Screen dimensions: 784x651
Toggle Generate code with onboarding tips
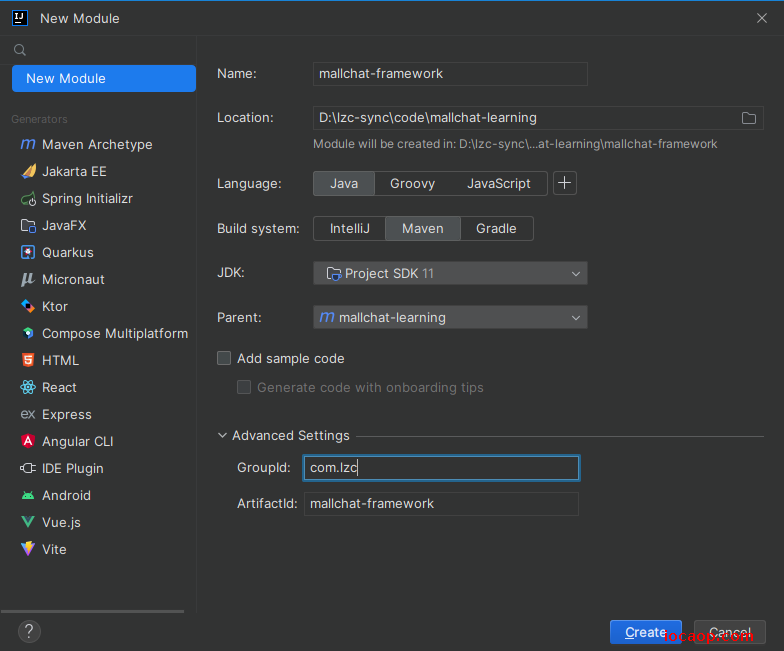coord(244,387)
